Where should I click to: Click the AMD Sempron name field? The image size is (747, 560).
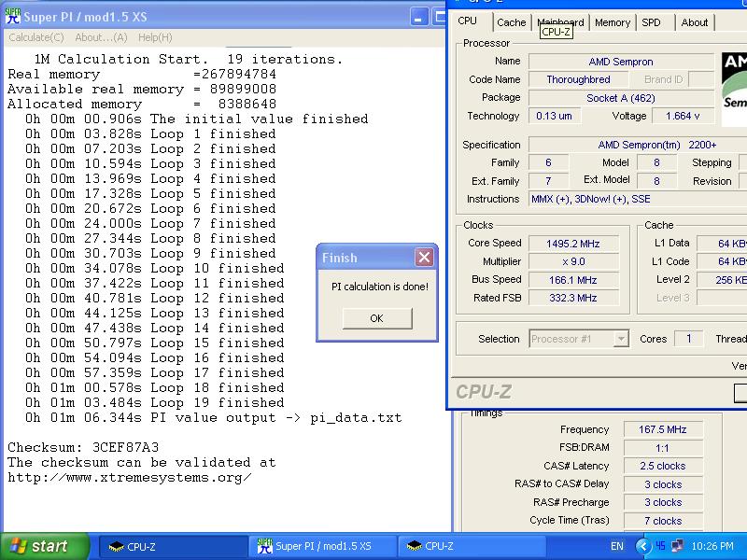pyautogui.click(x=621, y=62)
